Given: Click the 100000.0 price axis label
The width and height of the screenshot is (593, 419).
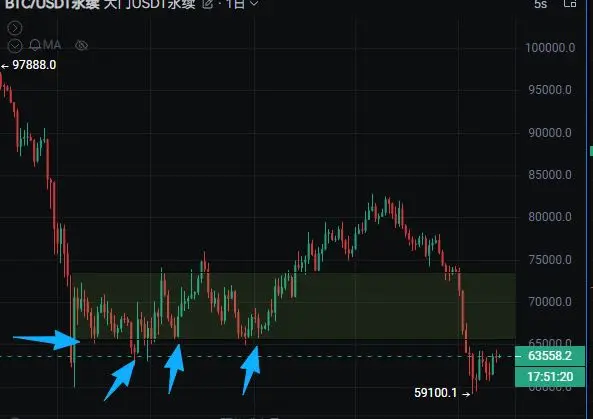Looking at the screenshot, I should 550,48.
